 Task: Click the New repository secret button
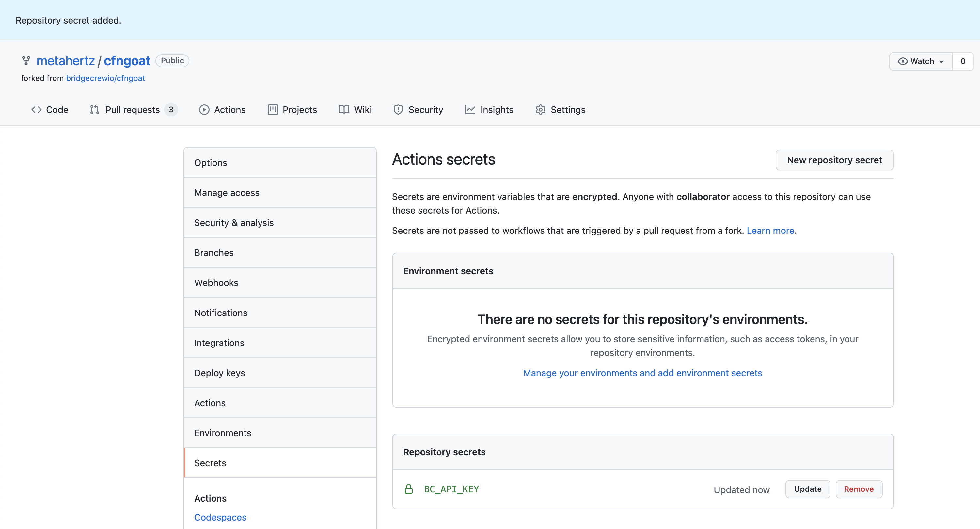[835, 160]
